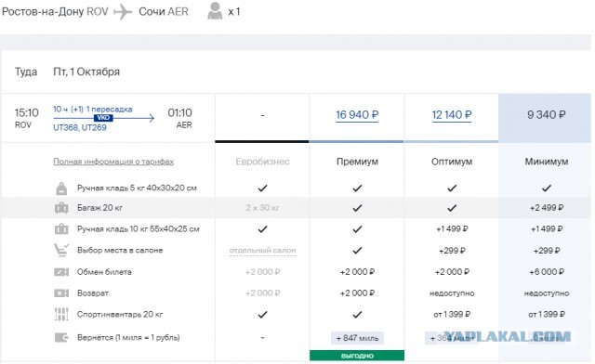Click the Ростов-на-Дону ROV origin text
The width and height of the screenshot is (595, 364).
(55, 12)
